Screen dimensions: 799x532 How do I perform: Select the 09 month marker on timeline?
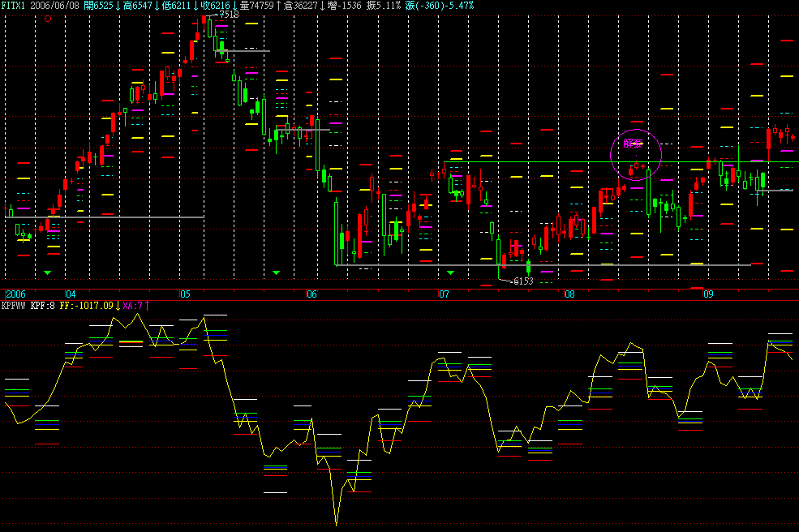click(x=708, y=294)
